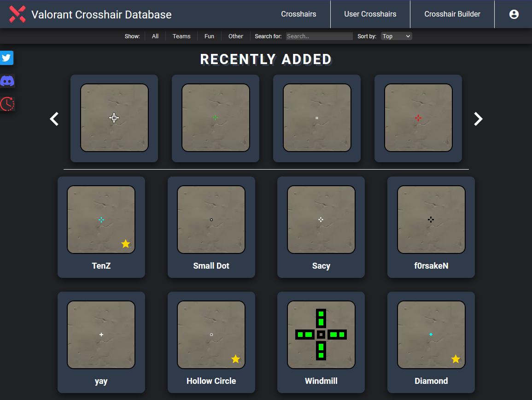The height and width of the screenshot is (400, 532).
Task: Click the red clock history icon
Action: click(x=7, y=104)
